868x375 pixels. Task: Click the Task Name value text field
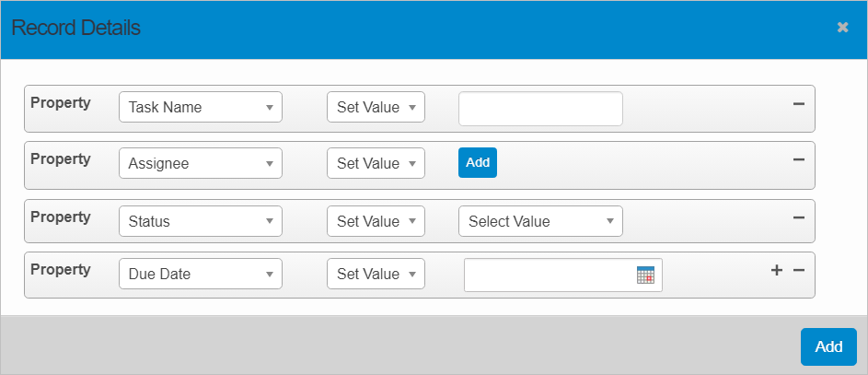[540, 108]
